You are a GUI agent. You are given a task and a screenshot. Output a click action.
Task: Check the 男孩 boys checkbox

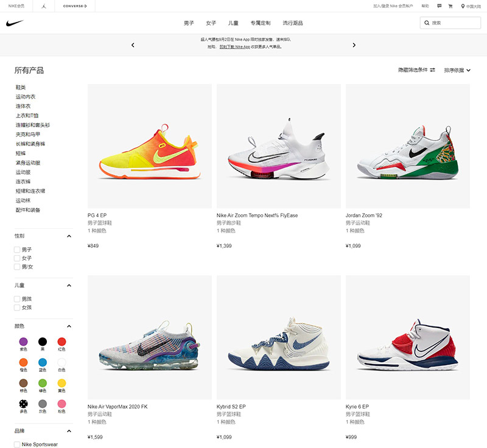(x=17, y=299)
